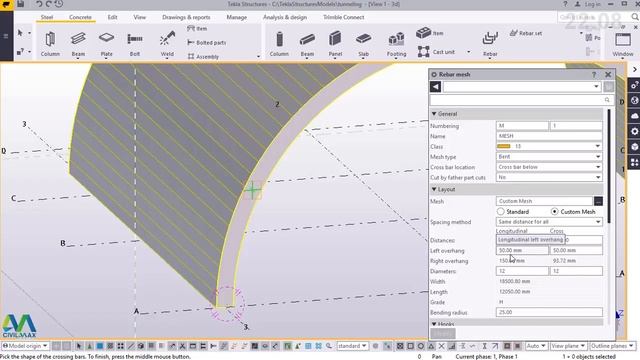
Task: Open help in the Rebar mesh panel
Action: pos(594,74)
